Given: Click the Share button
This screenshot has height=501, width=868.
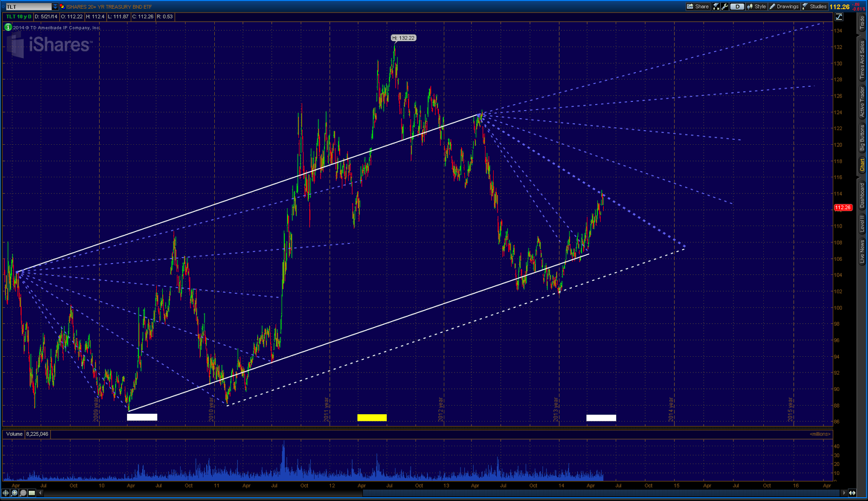Looking at the screenshot, I should pos(698,7).
